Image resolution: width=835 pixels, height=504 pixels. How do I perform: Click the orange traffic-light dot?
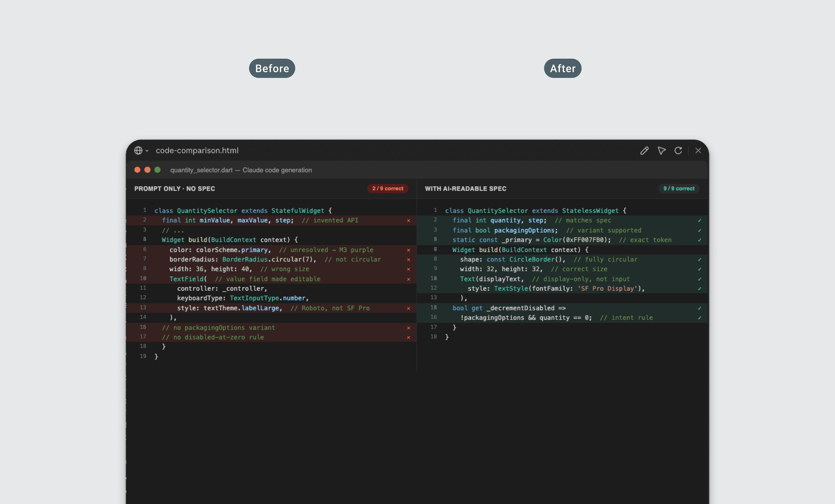click(x=147, y=170)
